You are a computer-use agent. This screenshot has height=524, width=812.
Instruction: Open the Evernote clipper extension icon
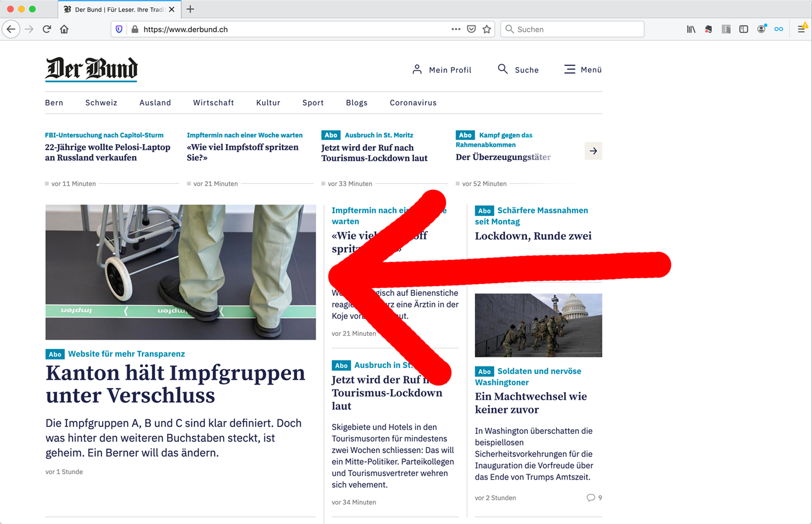(708, 29)
